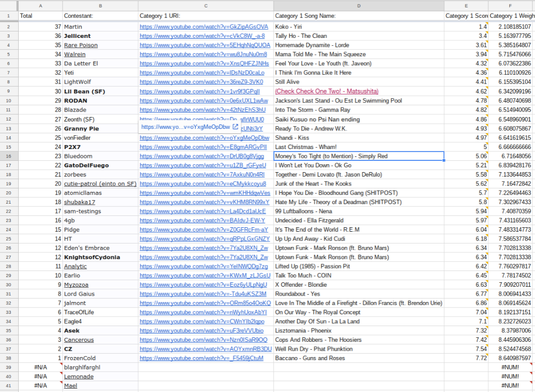Select cell 'Still Alive'
This screenshot has height=392, width=535.
[359, 82]
